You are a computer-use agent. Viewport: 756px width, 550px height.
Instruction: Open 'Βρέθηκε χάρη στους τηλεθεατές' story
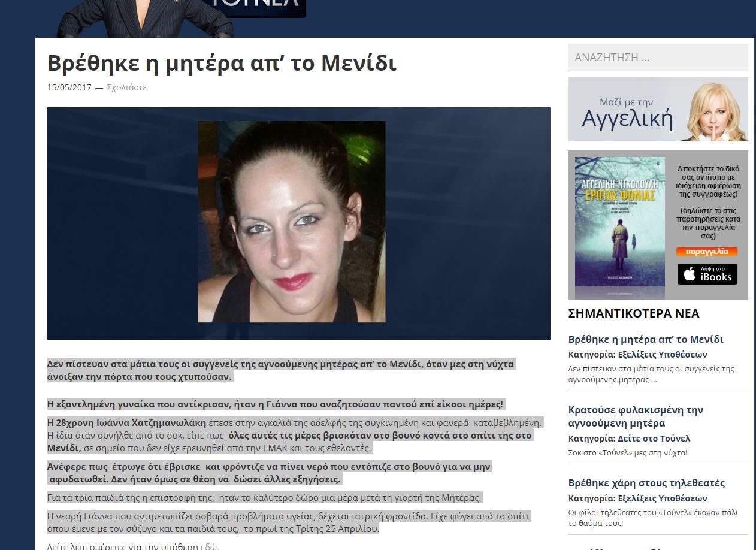tap(646, 483)
